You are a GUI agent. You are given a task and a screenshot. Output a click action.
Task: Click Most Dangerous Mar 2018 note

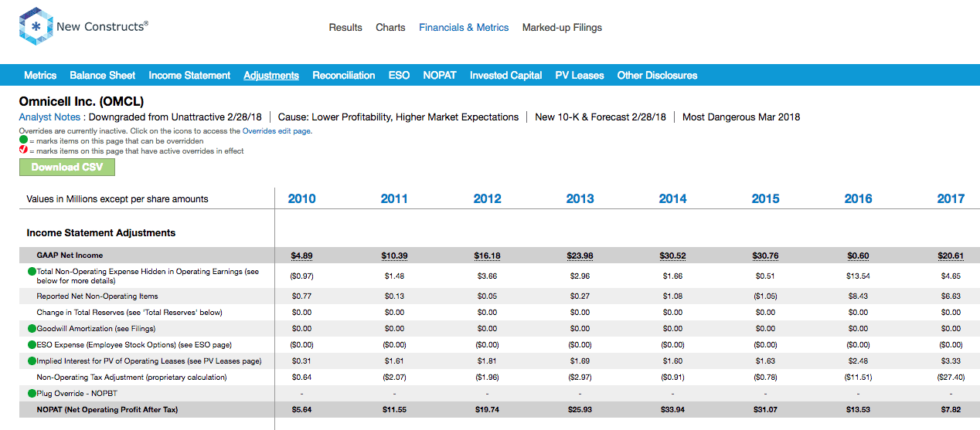[x=741, y=117]
